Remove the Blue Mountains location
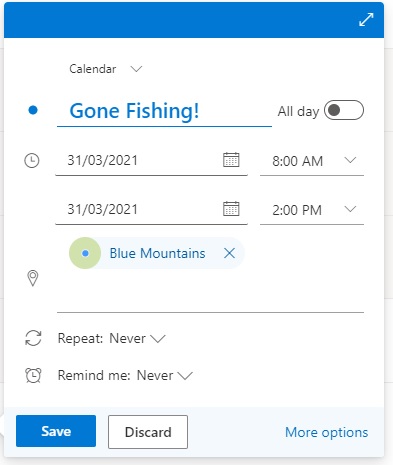Viewport: 393px width, 465px height. (229, 253)
